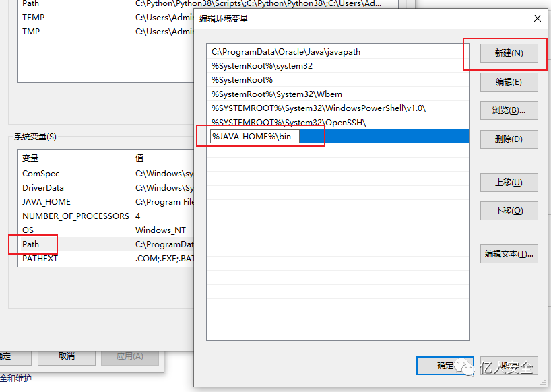Open 编辑文本(T)... text editor
551x392 pixels.
coord(509,254)
